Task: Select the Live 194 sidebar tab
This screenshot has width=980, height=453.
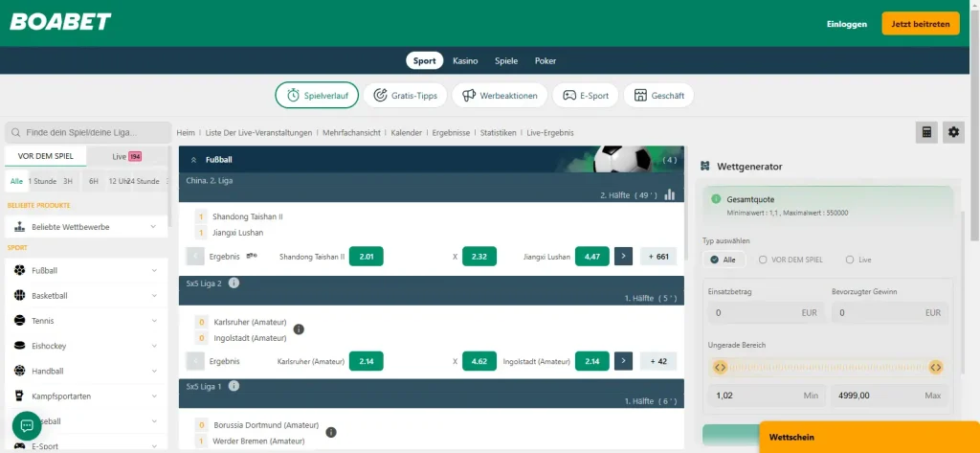Action: click(127, 156)
